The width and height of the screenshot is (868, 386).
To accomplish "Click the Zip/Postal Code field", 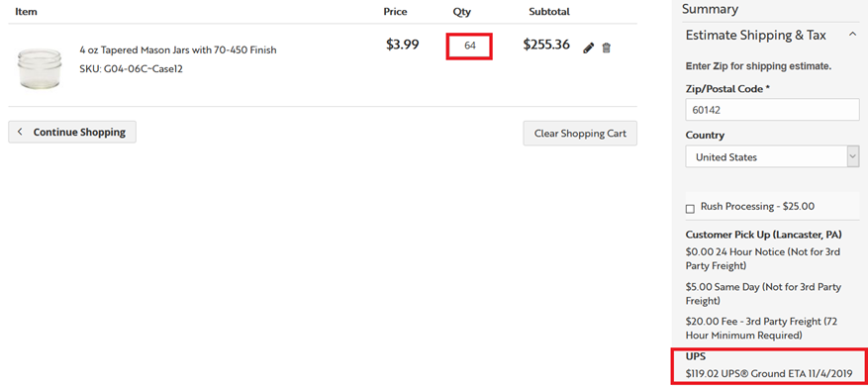I will 772,110.
